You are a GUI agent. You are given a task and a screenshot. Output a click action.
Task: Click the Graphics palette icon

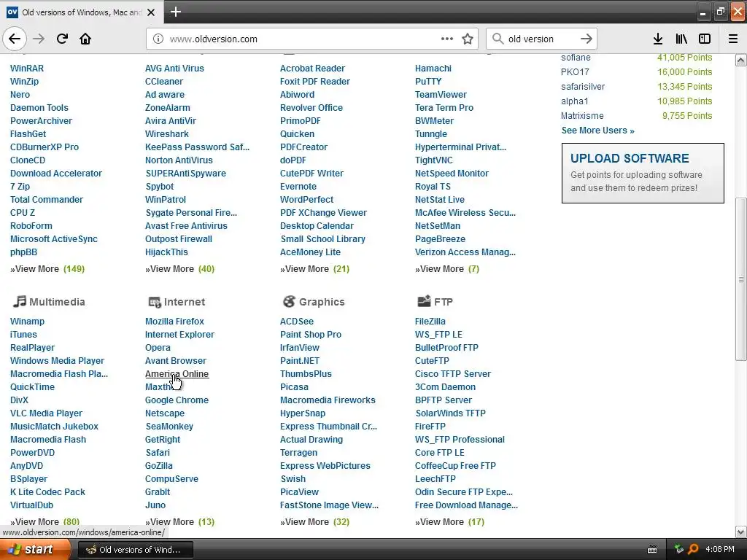click(289, 301)
